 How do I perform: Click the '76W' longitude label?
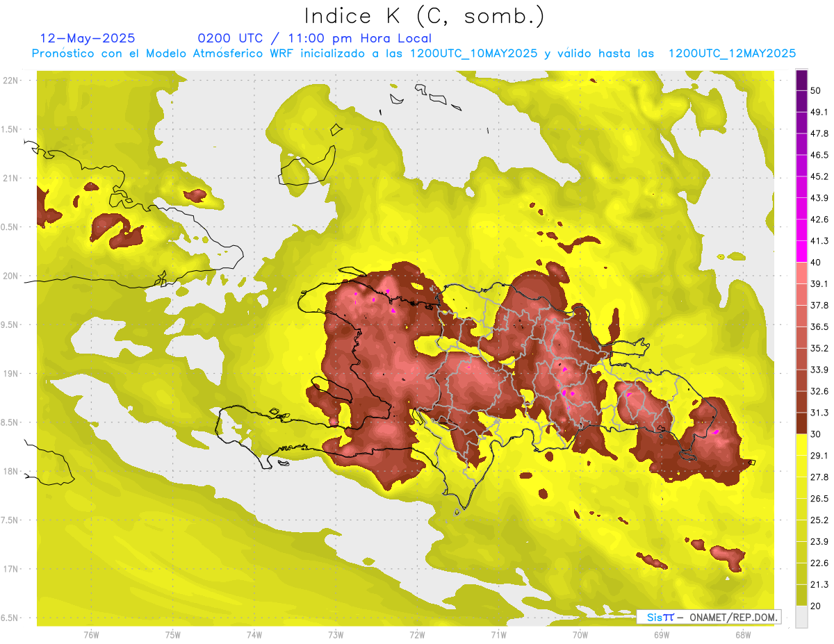(x=91, y=635)
